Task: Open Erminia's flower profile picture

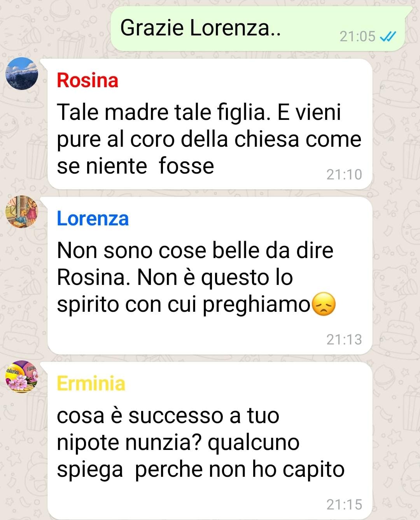Action: [x=22, y=377]
